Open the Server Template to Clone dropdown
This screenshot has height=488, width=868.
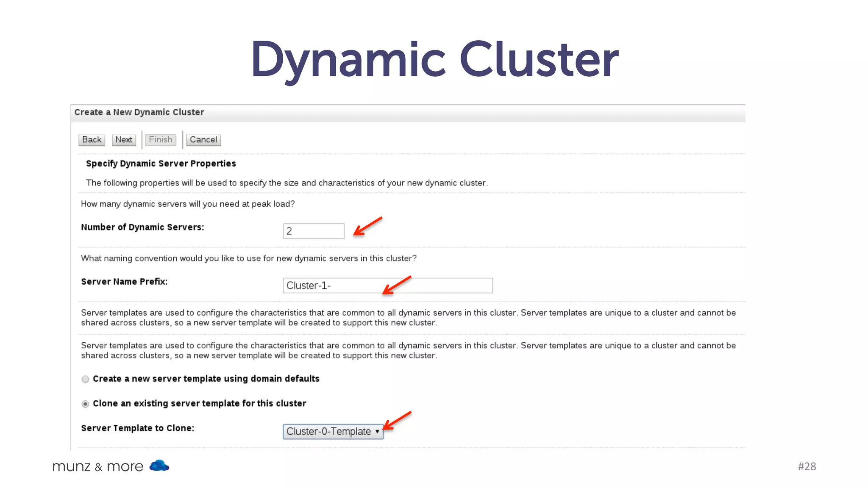[x=333, y=432]
